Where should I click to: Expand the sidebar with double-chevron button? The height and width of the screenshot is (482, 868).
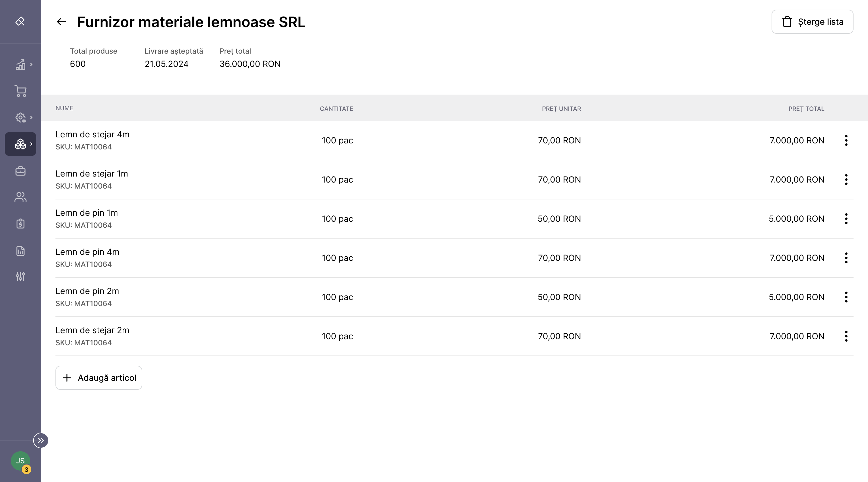[41, 440]
